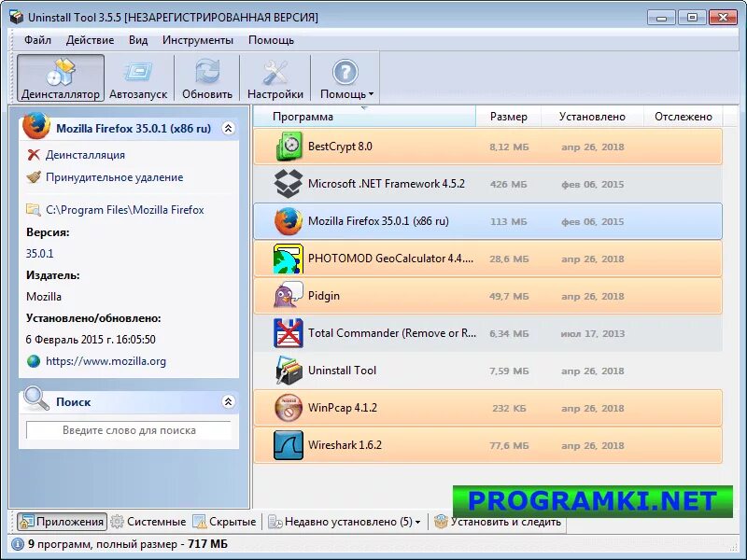This screenshot has height=560, width=747.
Task: Select Total Commander (Remove or R... entry
Action: (x=392, y=333)
